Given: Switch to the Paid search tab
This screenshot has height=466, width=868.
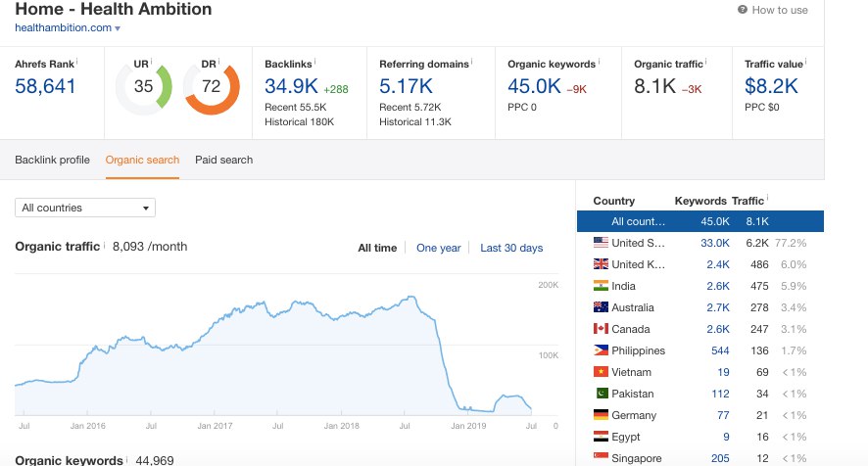Looking at the screenshot, I should tap(223, 160).
